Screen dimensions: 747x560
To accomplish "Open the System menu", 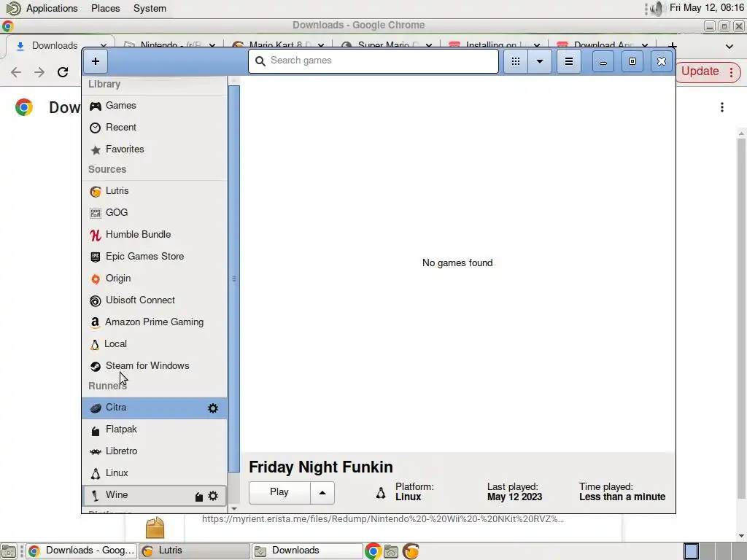I will click(x=150, y=9).
